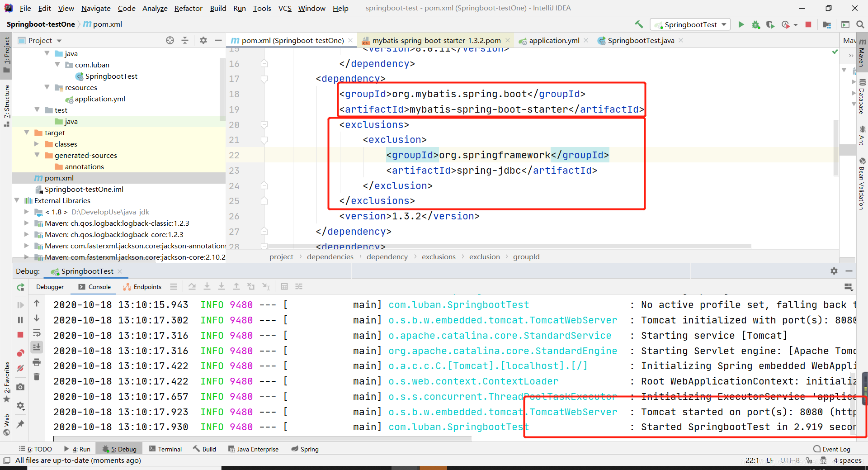The width and height of the screenshot is (868, 470).
Task: Pause program in the debug sidebar
Action: (20, 320)
